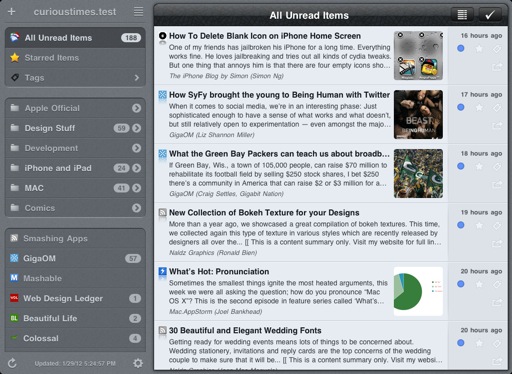Star the iPhone Home Screen article

tap(479, 49)
